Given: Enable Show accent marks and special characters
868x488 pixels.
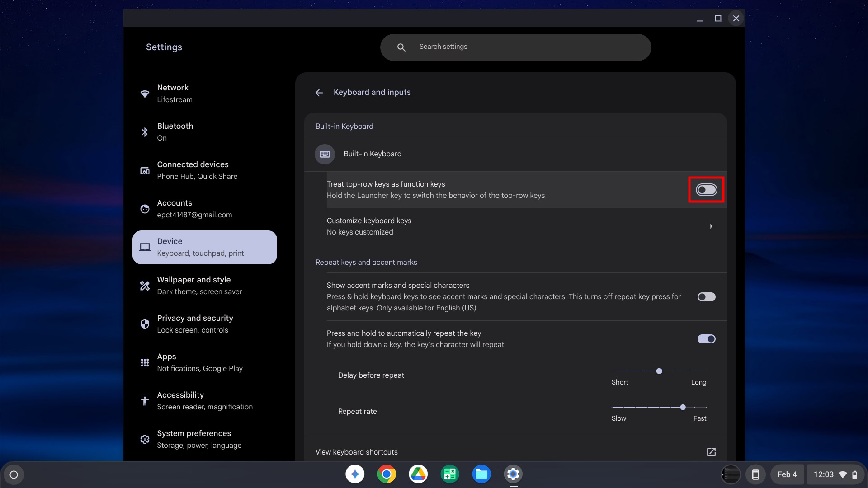Looking at the screenshot, I should coord(706,297).
